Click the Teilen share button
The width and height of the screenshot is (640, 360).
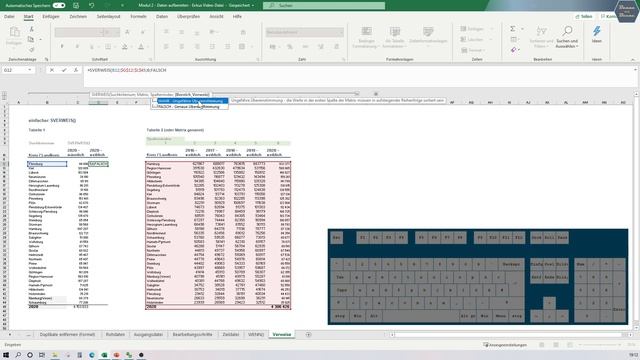coord(584,16)
